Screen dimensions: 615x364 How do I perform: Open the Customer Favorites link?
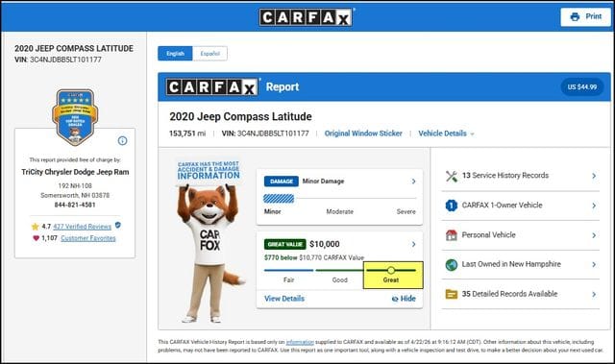coord(88,238)
